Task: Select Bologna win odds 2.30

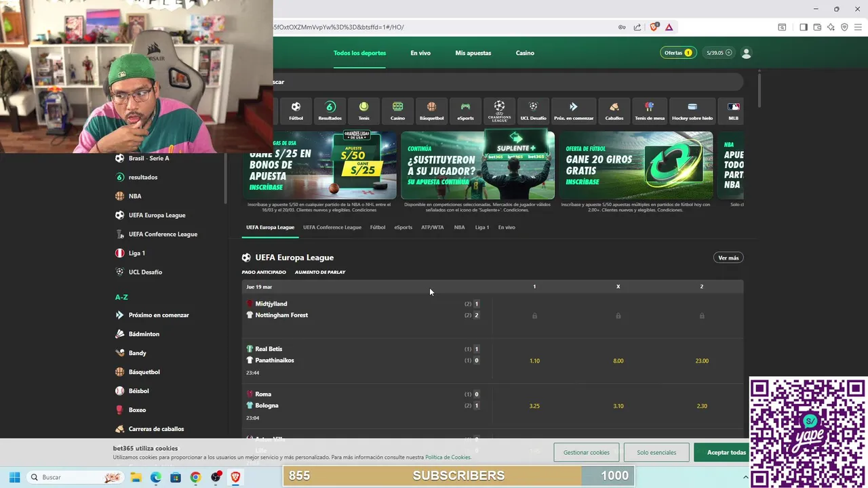Action: click(702, 406)
